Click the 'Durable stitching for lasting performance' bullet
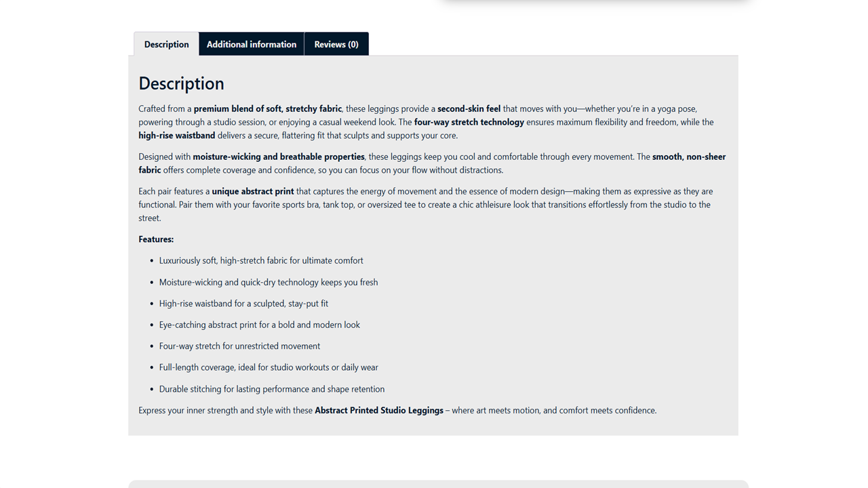Viewport: 868px width, 488px height. tap(272, 389)
